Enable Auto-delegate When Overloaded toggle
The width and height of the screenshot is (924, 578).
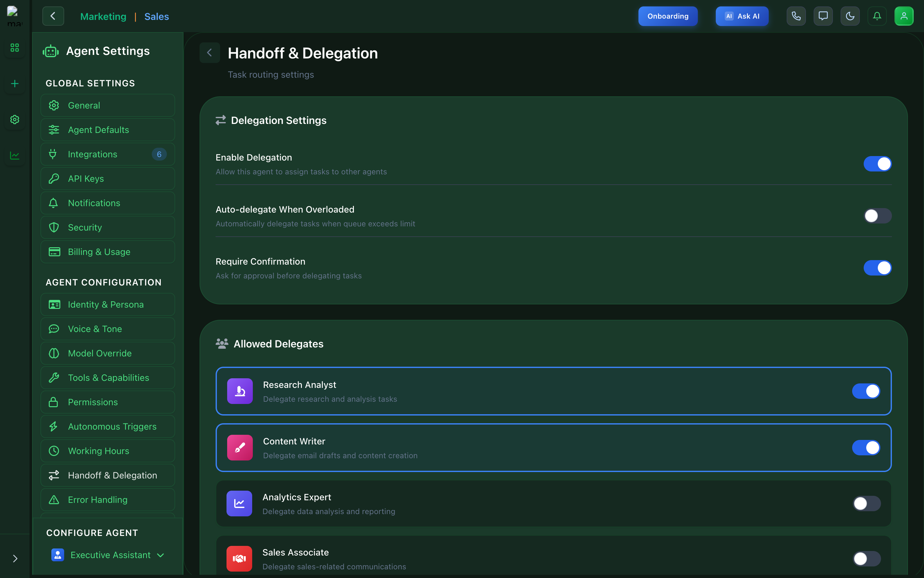(x=877, y=216)
